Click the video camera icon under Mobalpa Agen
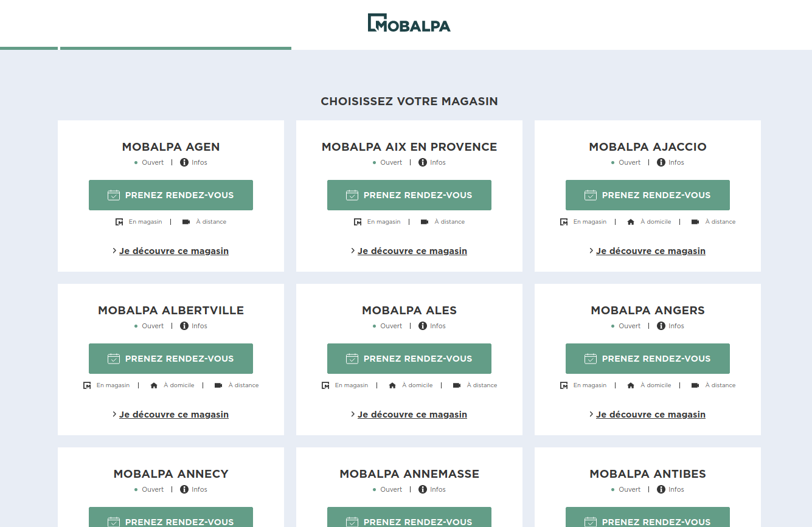 coord(186,222)
